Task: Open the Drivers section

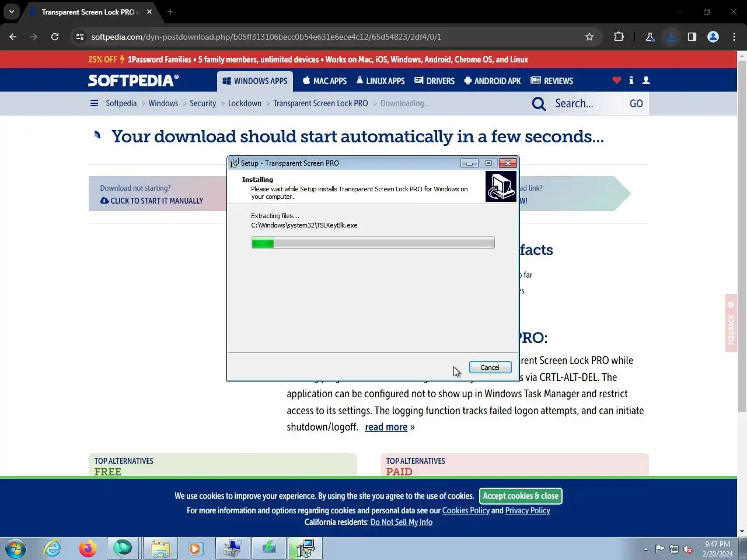Action: coord(434,81)
